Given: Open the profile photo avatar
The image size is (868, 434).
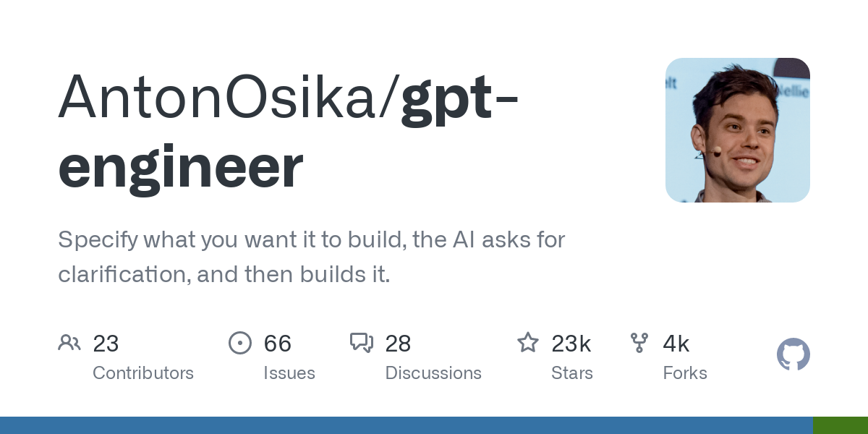Looking at the screenshot, I should [737, 130].
